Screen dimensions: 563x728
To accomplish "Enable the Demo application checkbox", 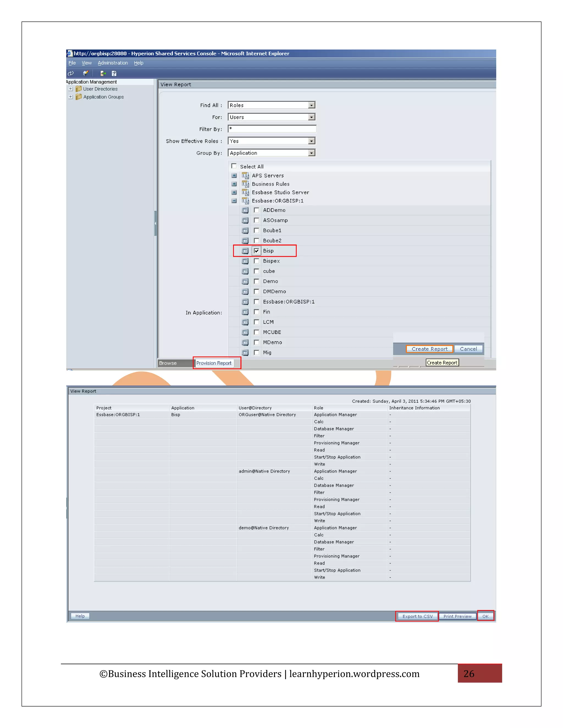I will click(x=256, y=281).
